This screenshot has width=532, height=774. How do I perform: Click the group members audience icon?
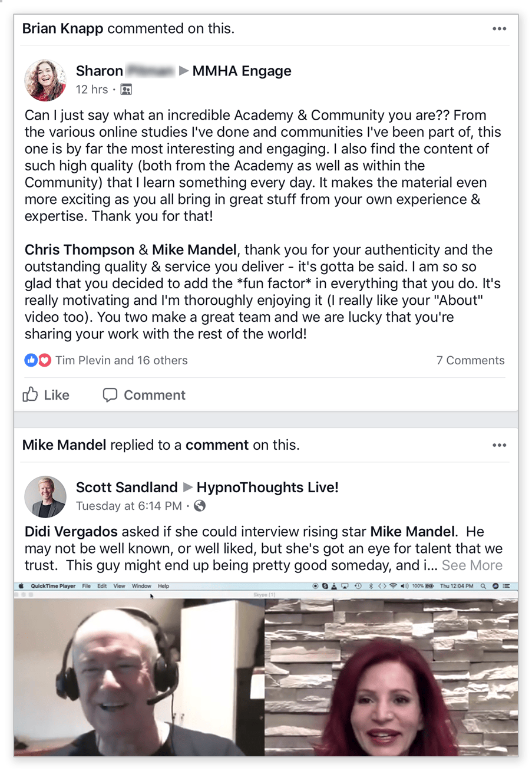pos(126,90)
